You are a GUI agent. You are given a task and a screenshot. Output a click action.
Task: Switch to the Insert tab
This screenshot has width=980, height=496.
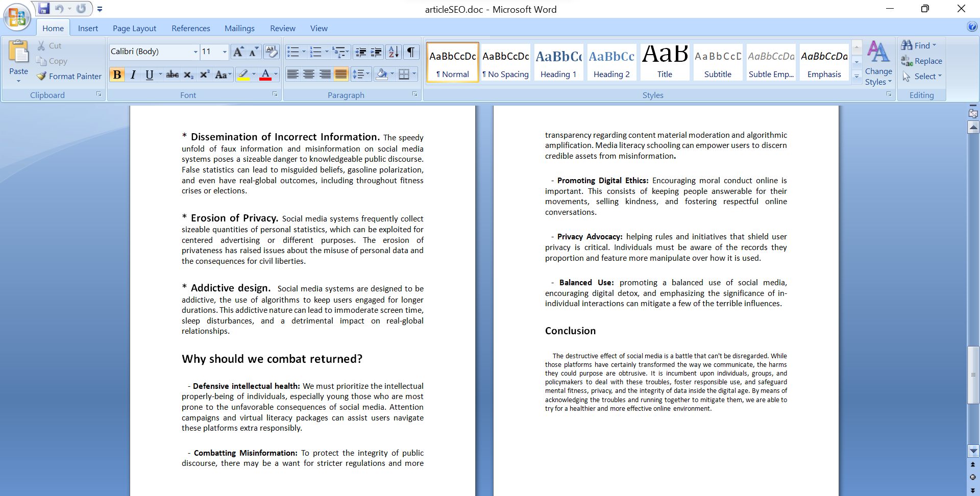coord(88,28)
